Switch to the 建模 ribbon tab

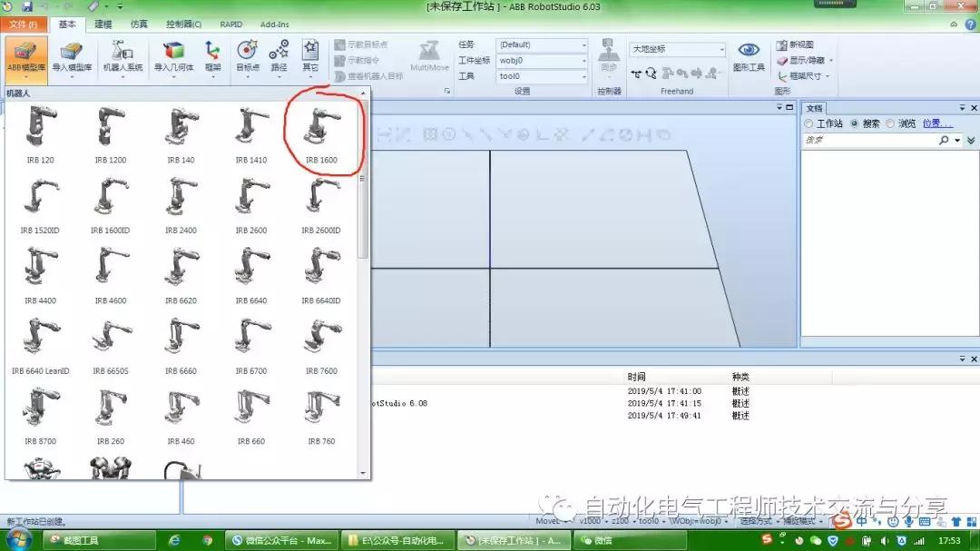click(x=103, y=25)
